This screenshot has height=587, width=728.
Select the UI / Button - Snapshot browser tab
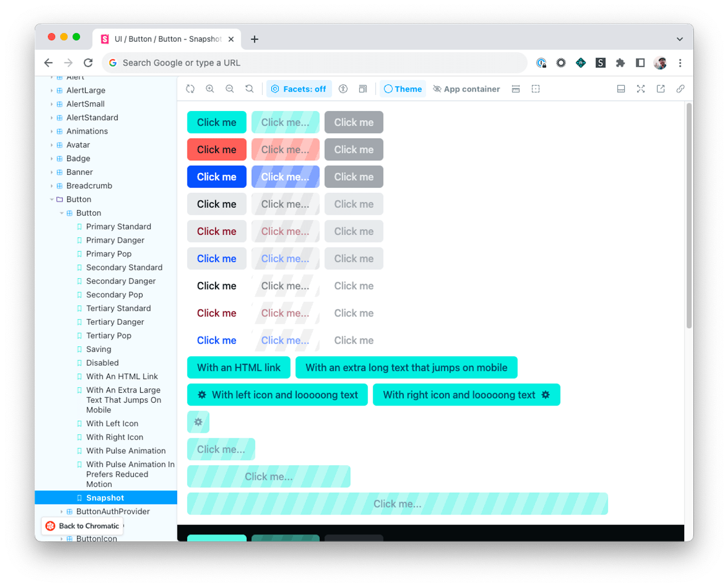[164, 39]
